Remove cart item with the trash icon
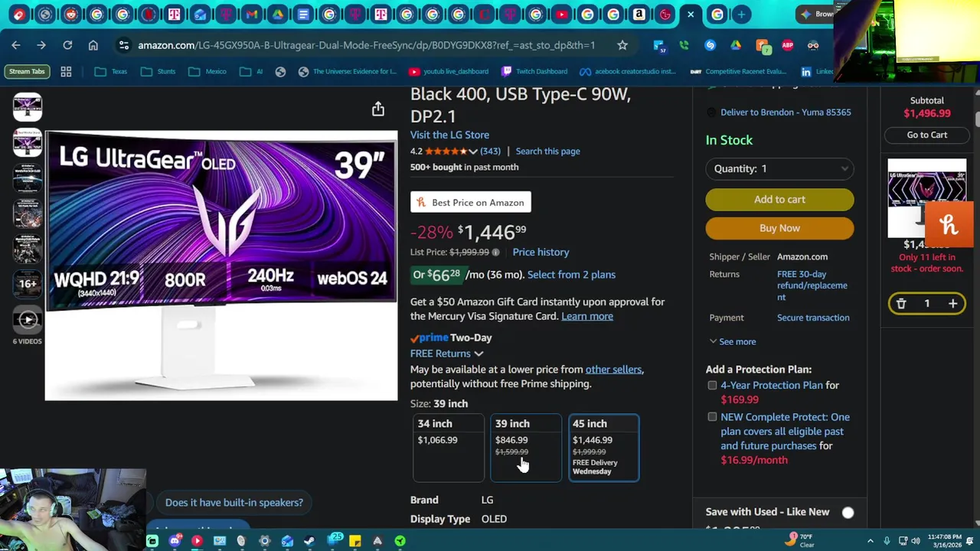 coord(901,304)
